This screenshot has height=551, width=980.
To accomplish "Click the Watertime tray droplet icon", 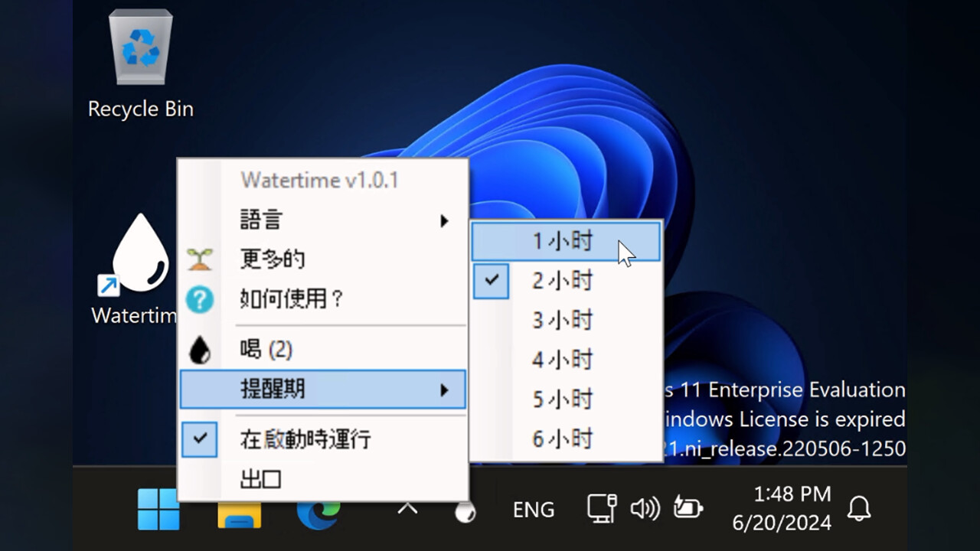I will click(x=465, y=512).
